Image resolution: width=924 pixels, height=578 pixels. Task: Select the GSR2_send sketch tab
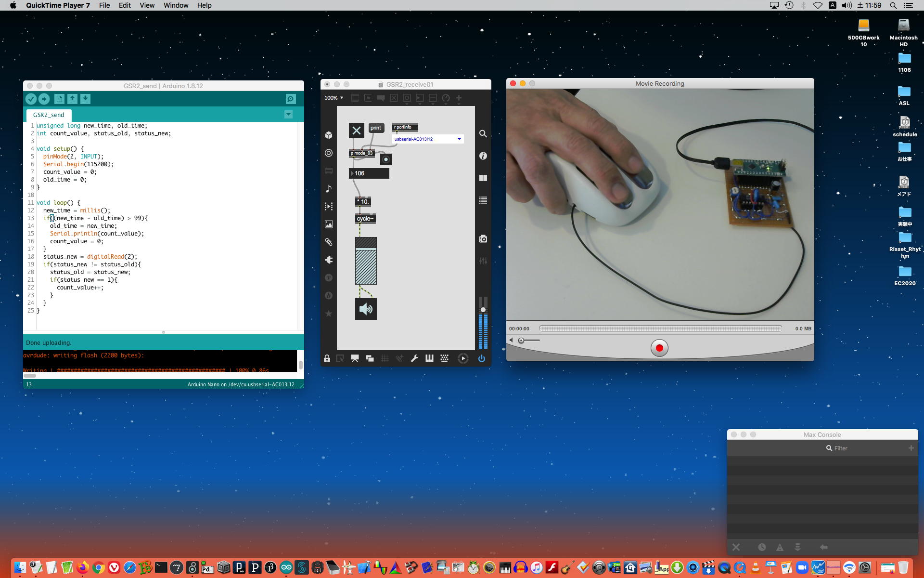point(48,115)
